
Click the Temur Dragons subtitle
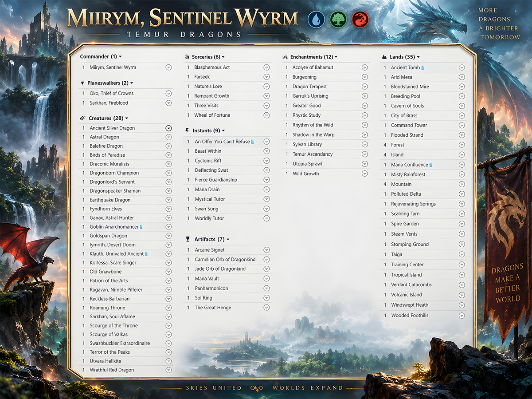(184, 35)
